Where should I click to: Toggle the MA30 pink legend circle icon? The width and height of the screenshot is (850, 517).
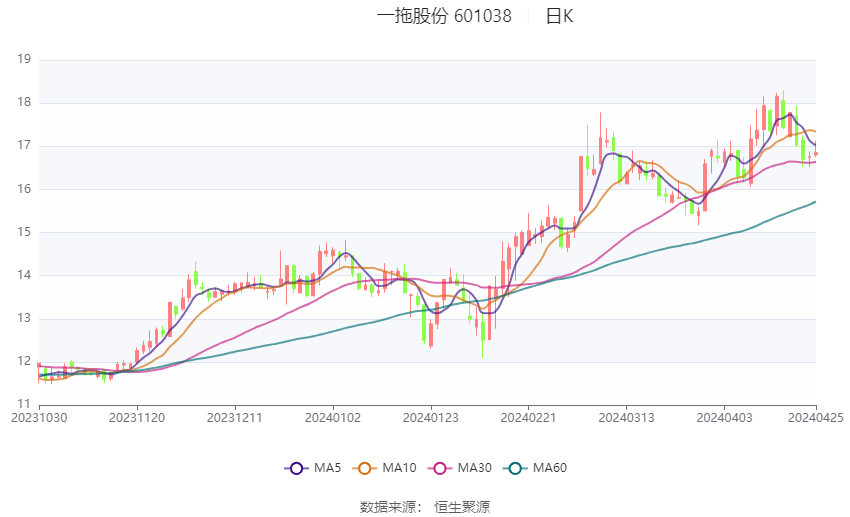pyautogui.click(x=440, y=468)
